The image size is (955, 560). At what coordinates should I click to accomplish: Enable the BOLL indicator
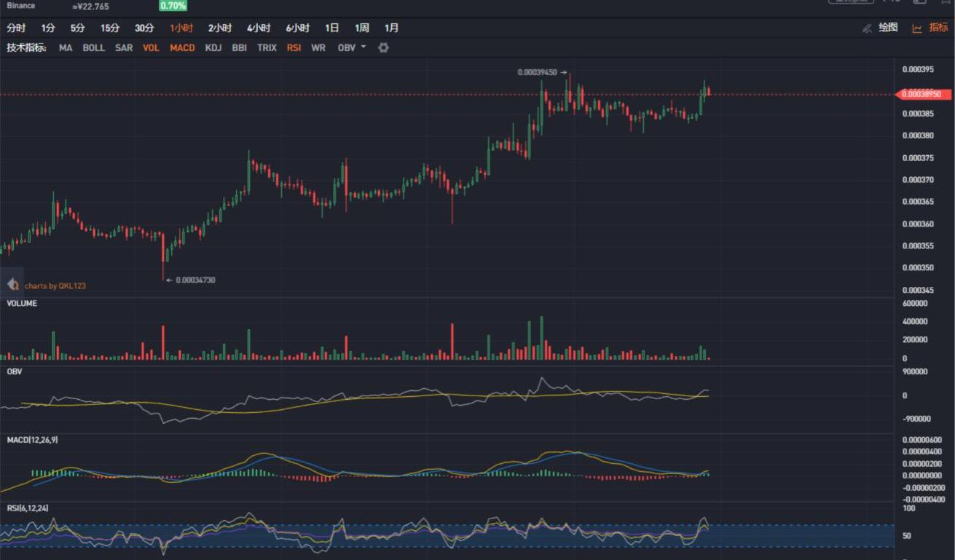[93, 47]
